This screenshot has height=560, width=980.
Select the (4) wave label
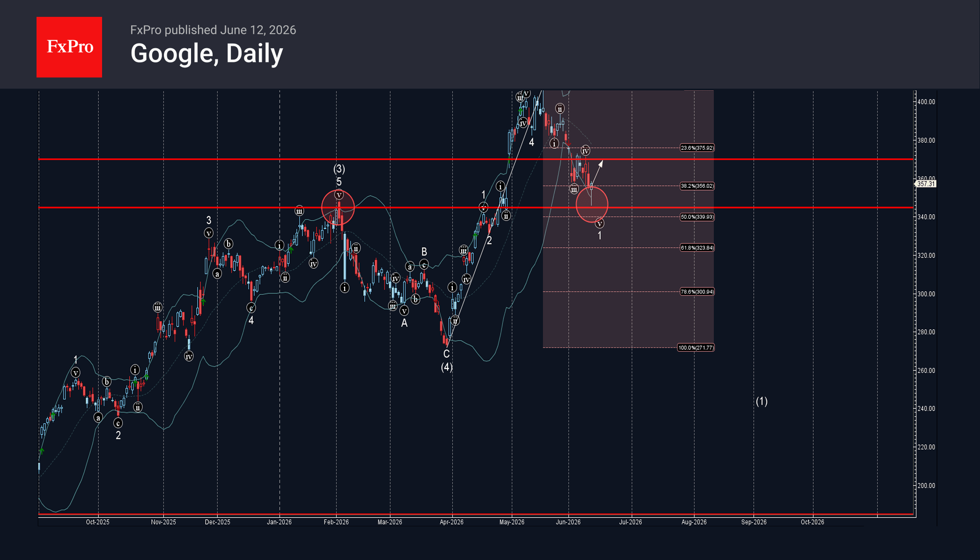pyautogui.click(x=447, y=367)
